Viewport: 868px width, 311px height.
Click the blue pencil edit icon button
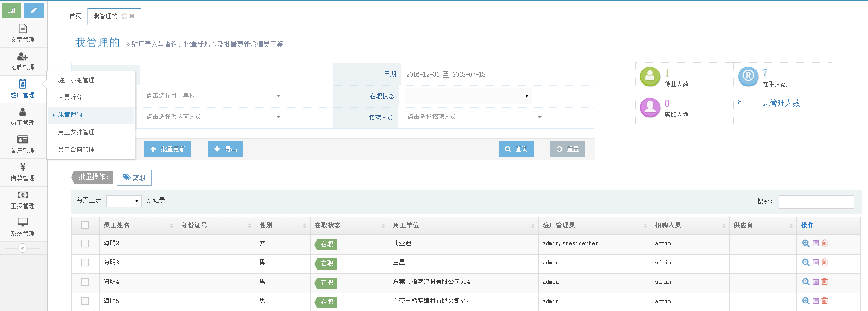click(34, 10)
